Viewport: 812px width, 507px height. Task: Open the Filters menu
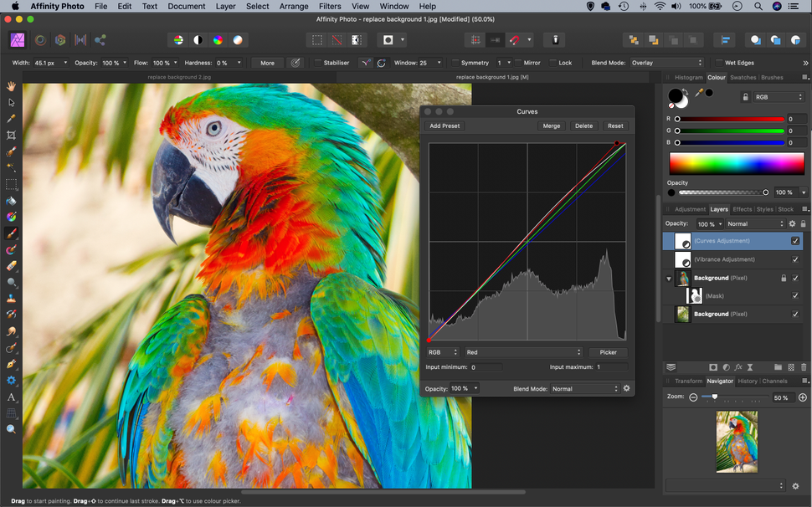click(330, 6)
